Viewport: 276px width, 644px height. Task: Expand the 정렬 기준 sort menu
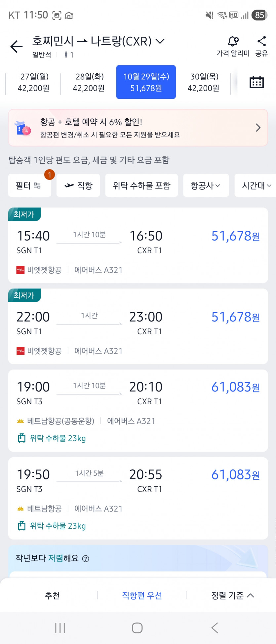coord(232,595)
